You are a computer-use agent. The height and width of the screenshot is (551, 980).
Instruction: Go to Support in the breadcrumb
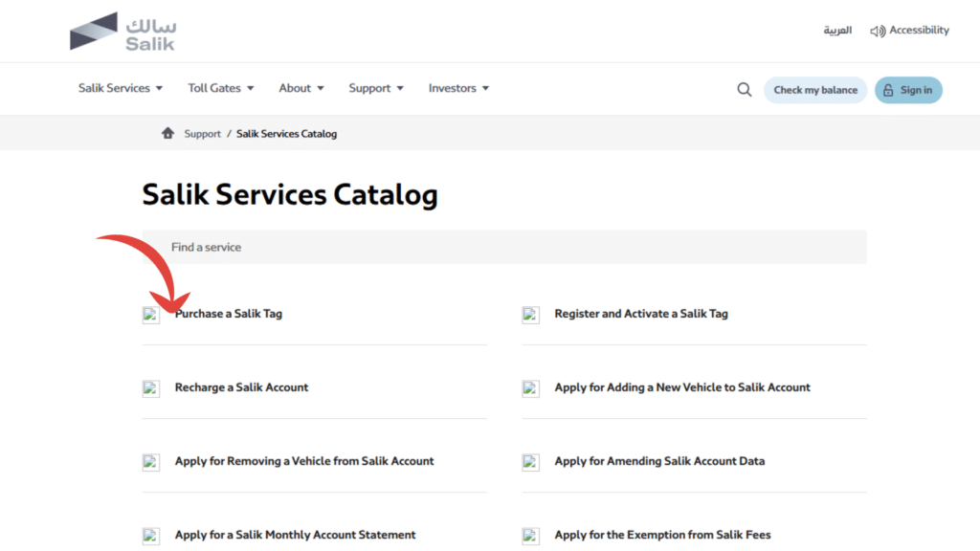202,134
